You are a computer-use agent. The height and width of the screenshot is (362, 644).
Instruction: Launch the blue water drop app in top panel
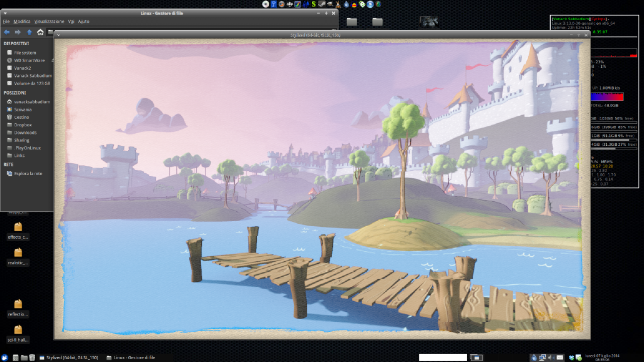pos(346,4)
